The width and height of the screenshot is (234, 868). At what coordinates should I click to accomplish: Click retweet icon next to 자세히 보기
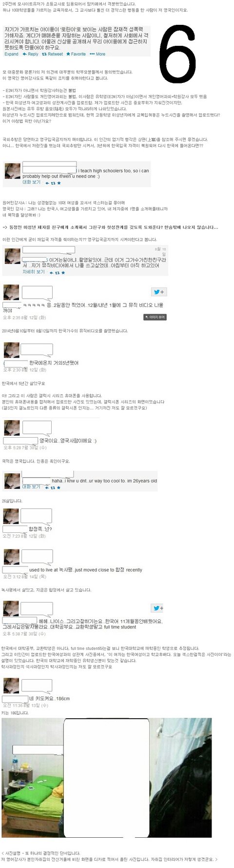pos(55,273)
